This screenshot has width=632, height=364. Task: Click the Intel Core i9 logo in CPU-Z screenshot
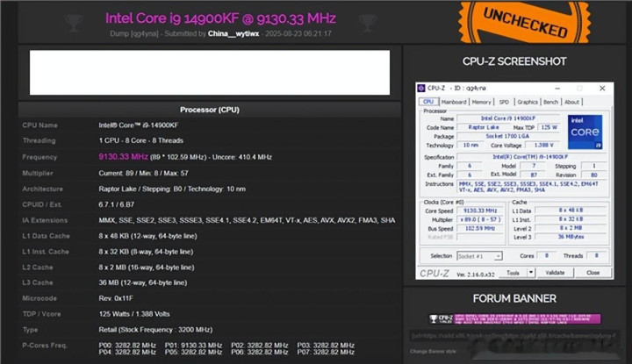tap(585, 132)
